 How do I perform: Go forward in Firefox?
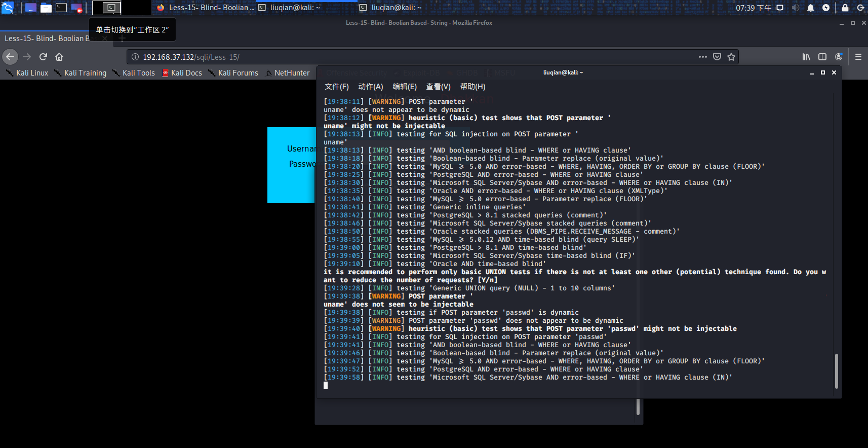[27, 57]
